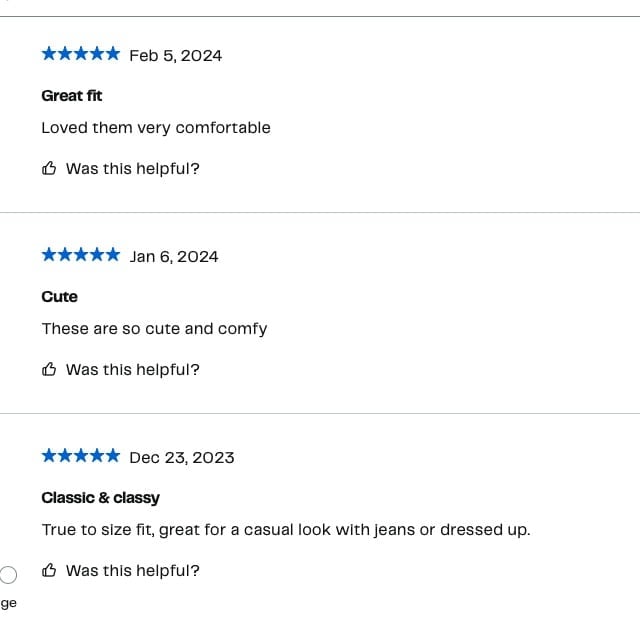Click thumbs-up icon on Great fit review
Screen dimensions: 640x641
pyautogui.click(x=49, y=168)
